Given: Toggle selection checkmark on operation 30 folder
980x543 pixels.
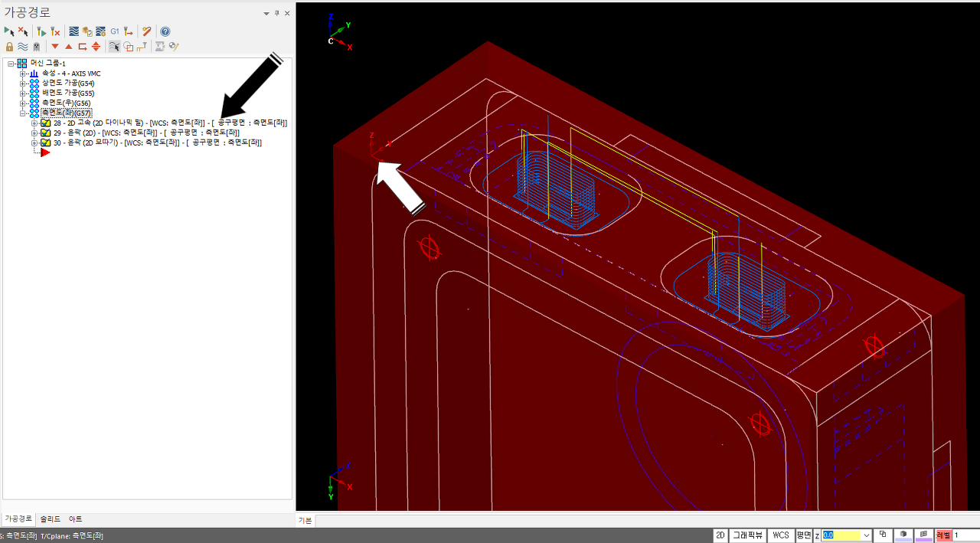Looking at the screenshot, I should click(46, 143).
